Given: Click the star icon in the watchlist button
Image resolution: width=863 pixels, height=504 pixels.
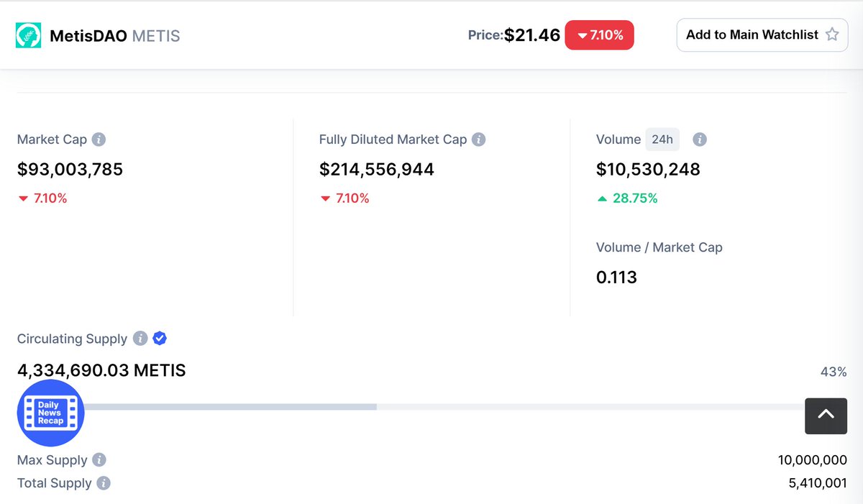Looking at the screenshot, I should click(832, 35).
